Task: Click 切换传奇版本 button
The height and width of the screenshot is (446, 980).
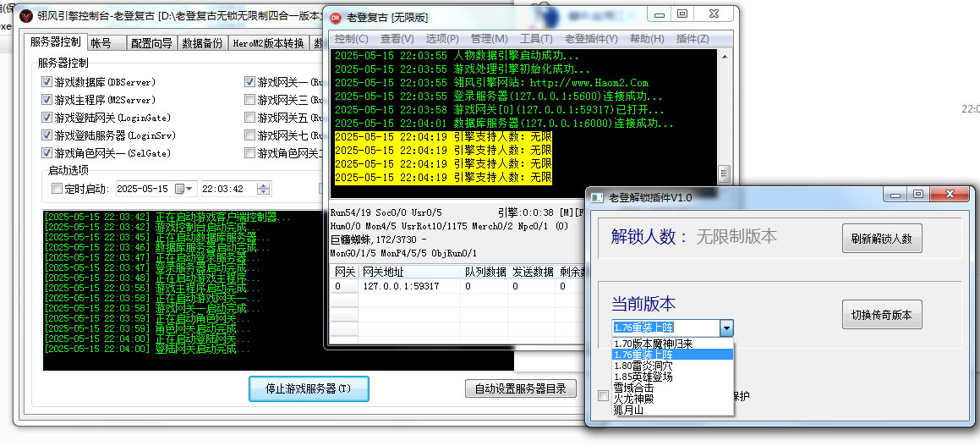Action: (882, 315)
